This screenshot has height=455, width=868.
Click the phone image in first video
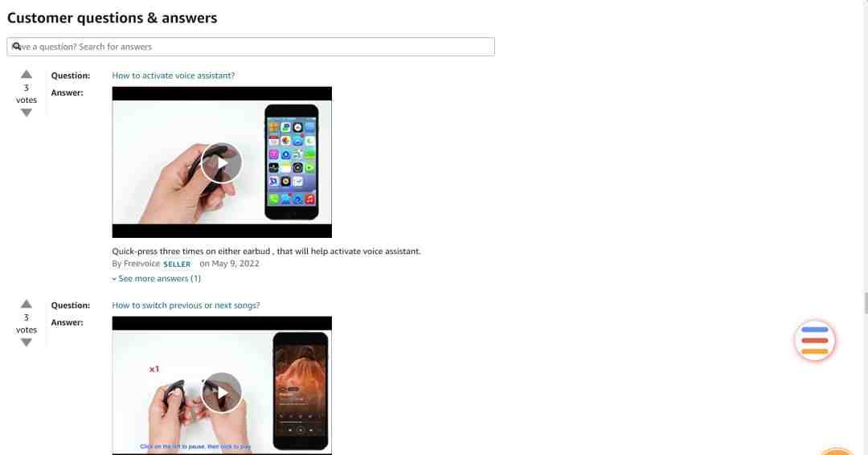click(292, 162)
